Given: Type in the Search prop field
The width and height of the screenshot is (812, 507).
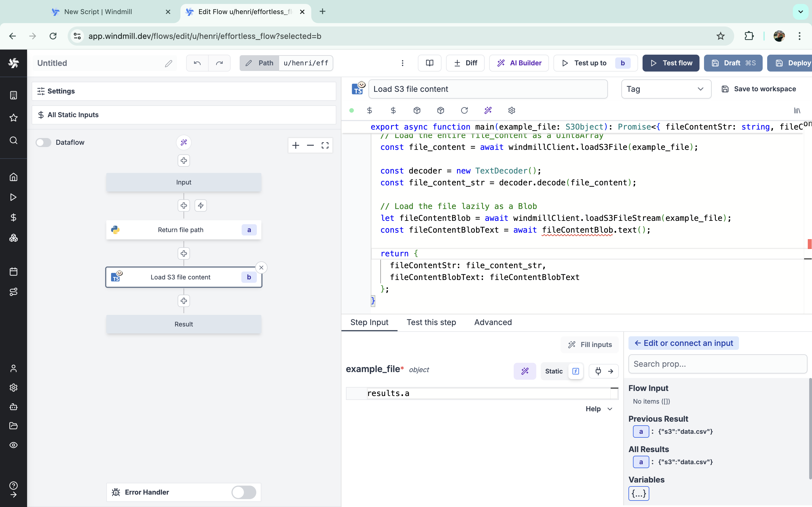Looking at the screenshot, I should [x=717, y=364].
